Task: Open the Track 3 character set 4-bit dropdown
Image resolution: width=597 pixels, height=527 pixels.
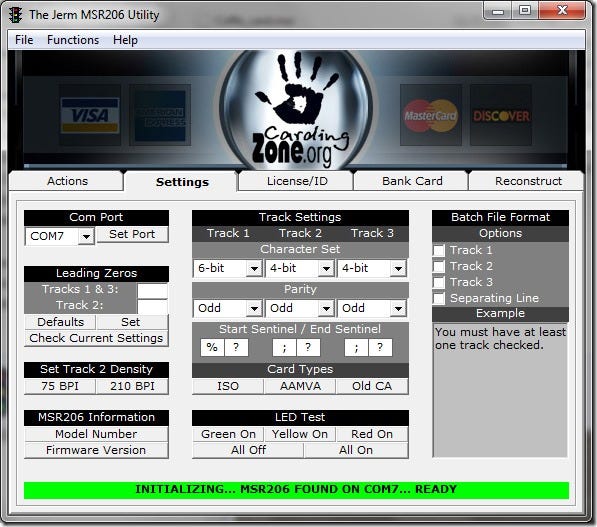Action: (398, 269)
